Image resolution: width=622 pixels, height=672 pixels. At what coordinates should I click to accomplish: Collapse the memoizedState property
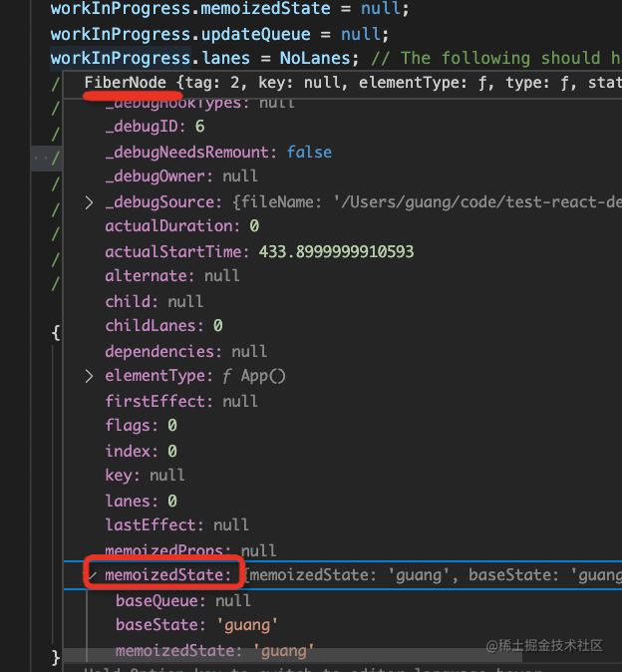pos(92,575)
